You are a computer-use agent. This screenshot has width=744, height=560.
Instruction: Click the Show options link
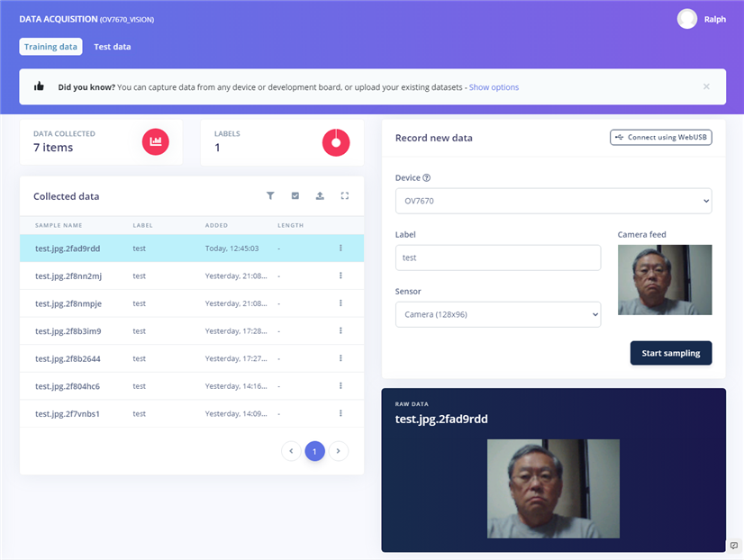coord(494,87)
